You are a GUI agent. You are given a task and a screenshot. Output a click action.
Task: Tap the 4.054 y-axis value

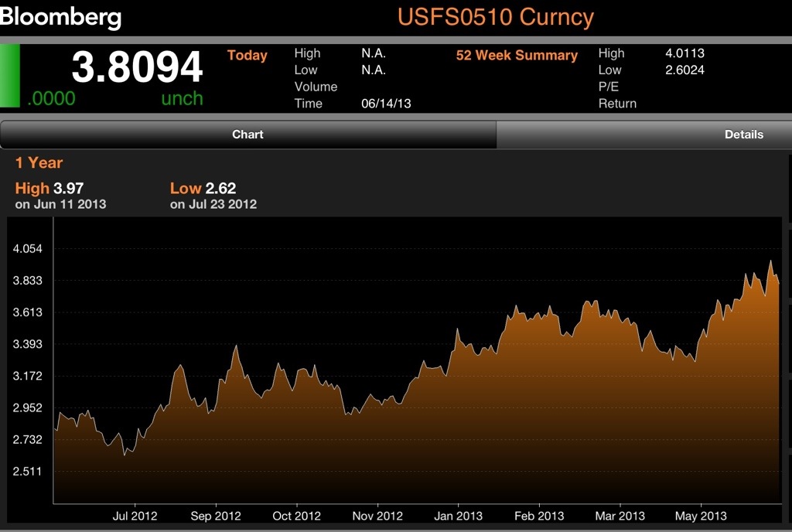28,249
